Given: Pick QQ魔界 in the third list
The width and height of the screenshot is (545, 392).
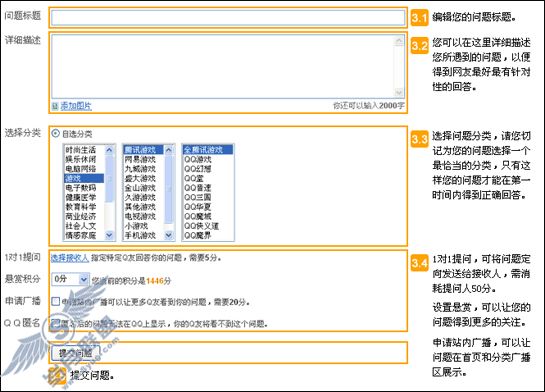Looking at the screenshot, I should coord(208,235).
